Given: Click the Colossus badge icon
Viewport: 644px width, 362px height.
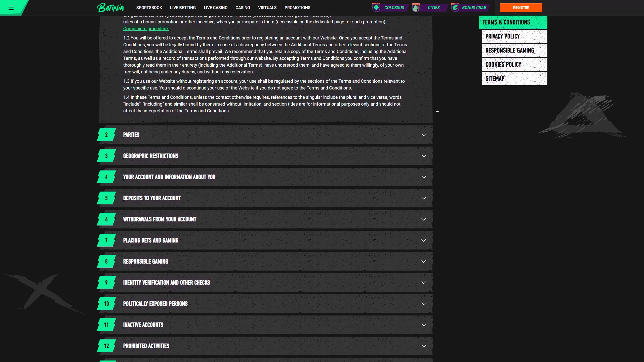Looking at the screenshot, I should pyautogui.click(x=376, y=8).
